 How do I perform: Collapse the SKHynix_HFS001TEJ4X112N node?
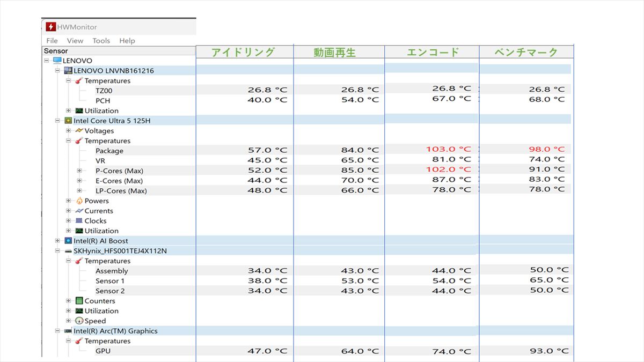click(58, 251)
